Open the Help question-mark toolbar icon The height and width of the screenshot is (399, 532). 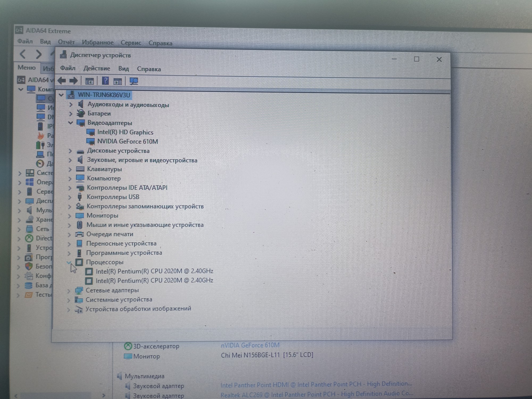pyautogui.click(x=105, y=81)
